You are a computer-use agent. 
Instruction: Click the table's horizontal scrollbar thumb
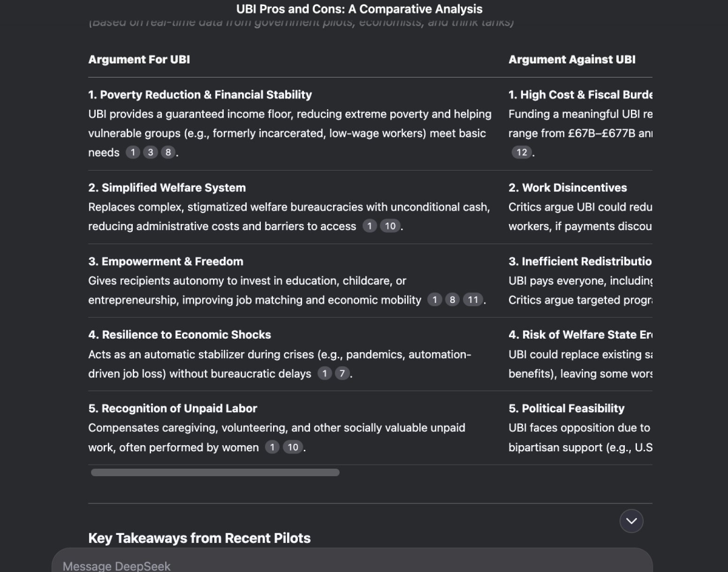pyautogui.click(x=215, y=473)
